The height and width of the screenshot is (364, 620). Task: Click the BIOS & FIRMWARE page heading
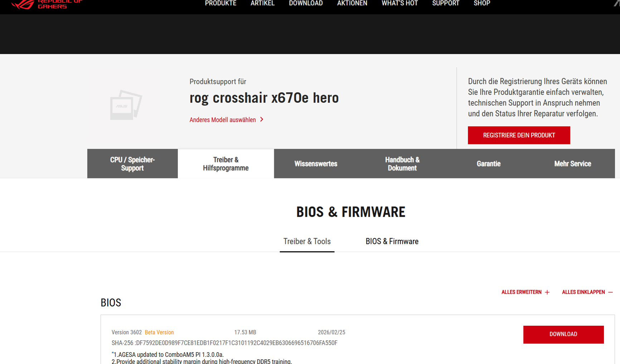coord(351,212)
